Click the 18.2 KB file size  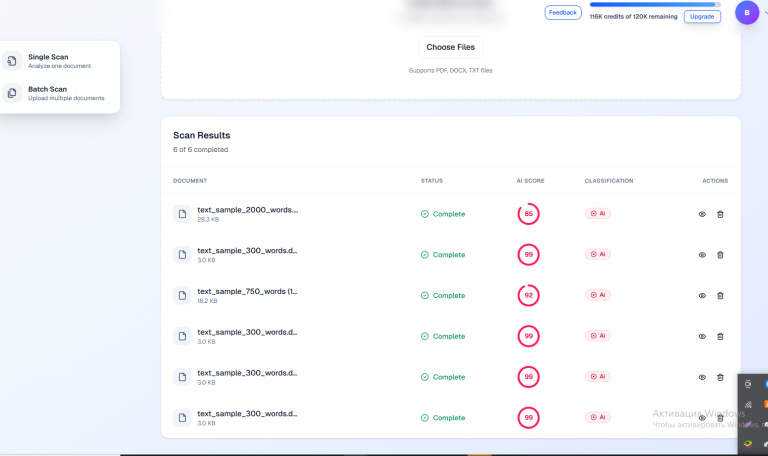[207, 301]
